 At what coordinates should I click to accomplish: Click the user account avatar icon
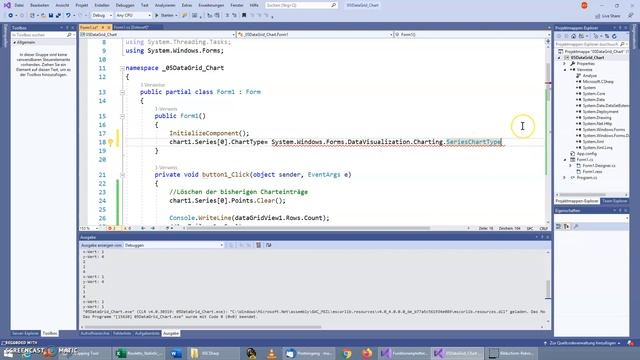(x=584, y=5)
